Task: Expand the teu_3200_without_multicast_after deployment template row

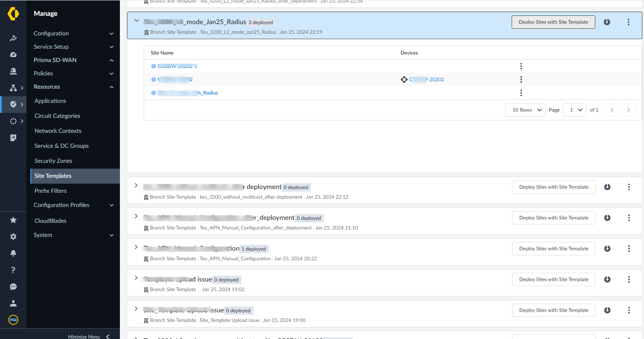Action: click(x=136, y=185)
